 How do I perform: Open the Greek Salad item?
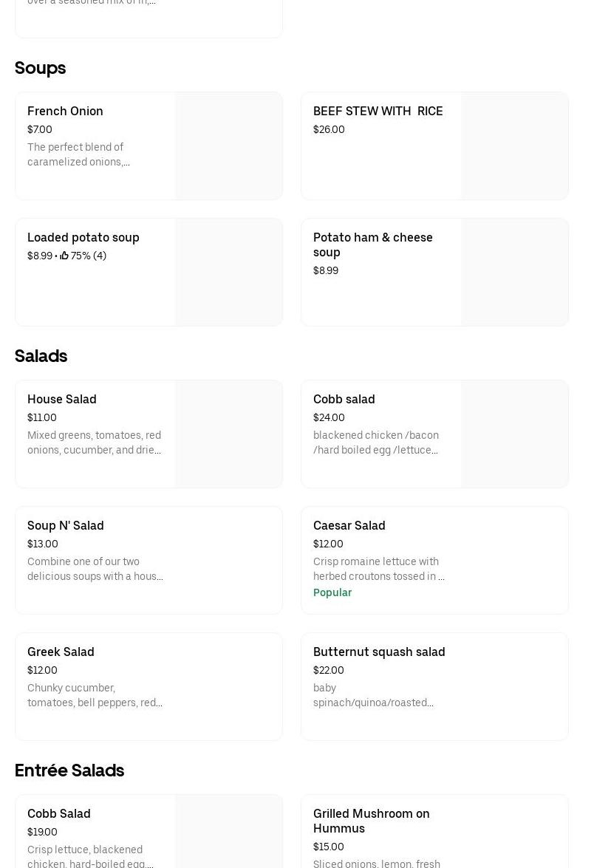tap(61, 652)
